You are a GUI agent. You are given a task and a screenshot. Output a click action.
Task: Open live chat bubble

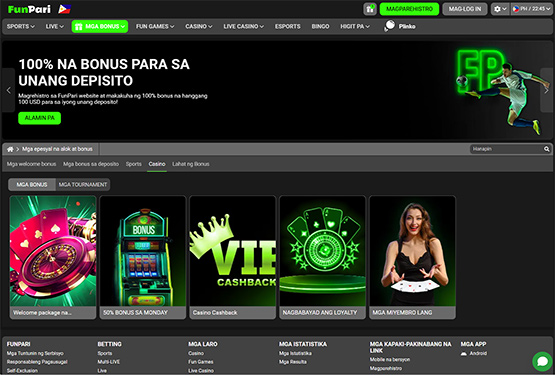click(x=543, y=361)
